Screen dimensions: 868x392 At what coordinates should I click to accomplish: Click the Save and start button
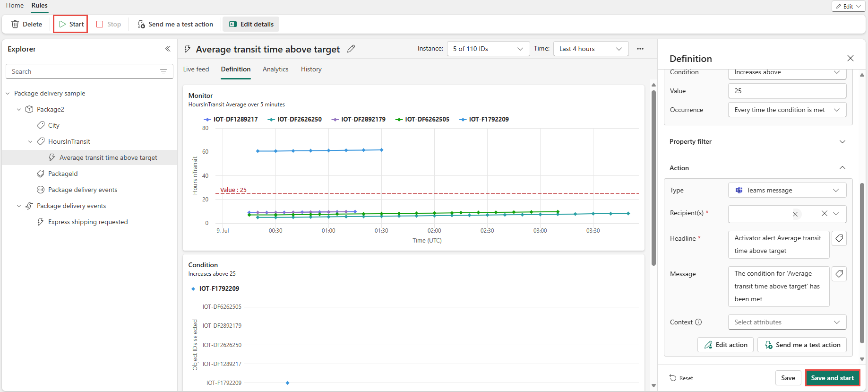coord(832,378)
